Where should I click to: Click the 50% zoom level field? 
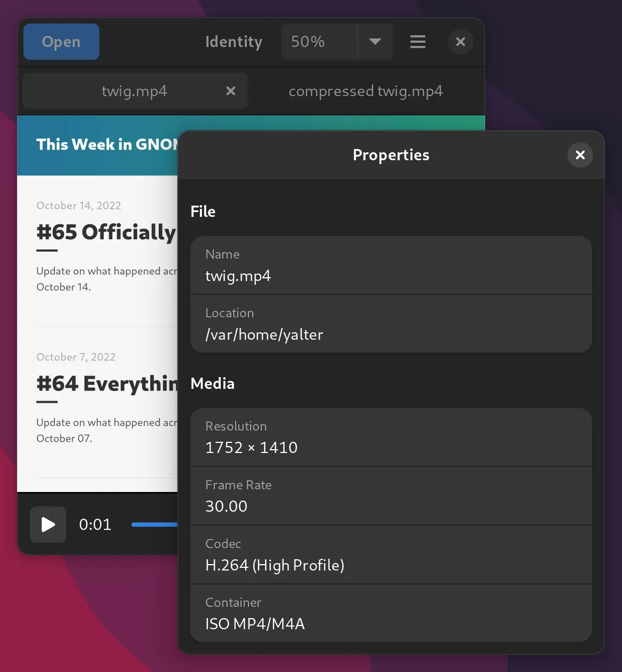318,42
